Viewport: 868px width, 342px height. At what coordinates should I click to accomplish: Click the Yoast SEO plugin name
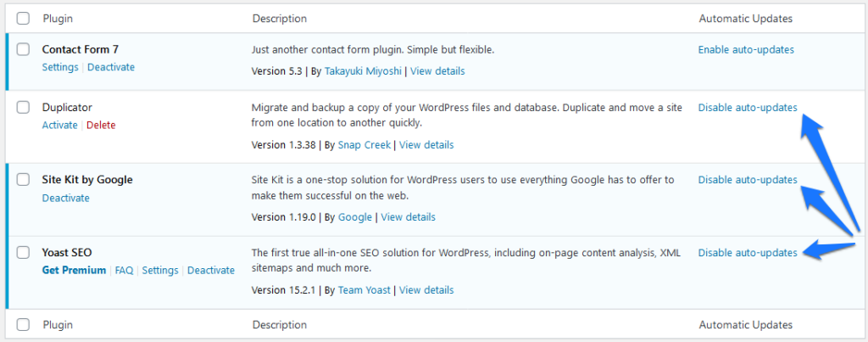coord(67,253)
